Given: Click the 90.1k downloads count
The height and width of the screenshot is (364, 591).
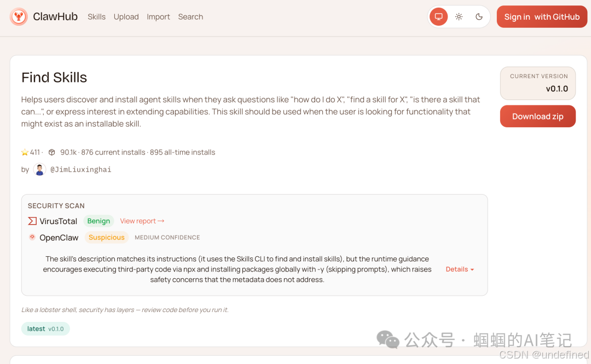Looking at the screenshot, I should (68, 152).
